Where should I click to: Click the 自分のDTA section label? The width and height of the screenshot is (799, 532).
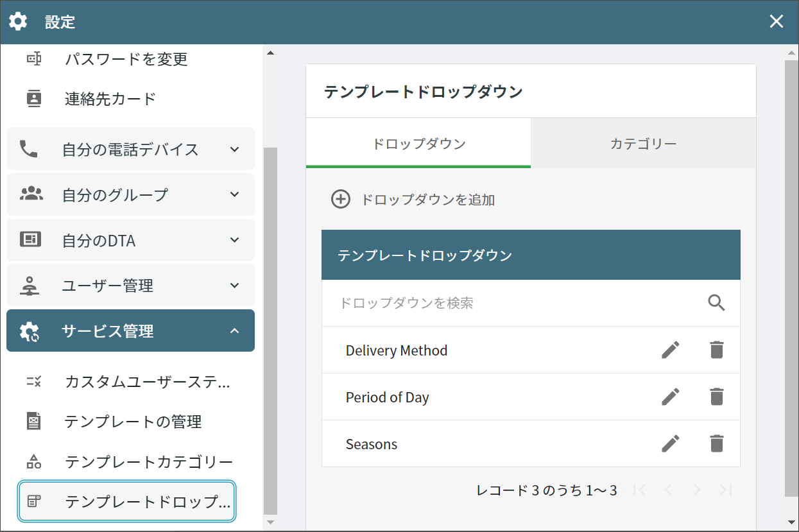[99, 241]
